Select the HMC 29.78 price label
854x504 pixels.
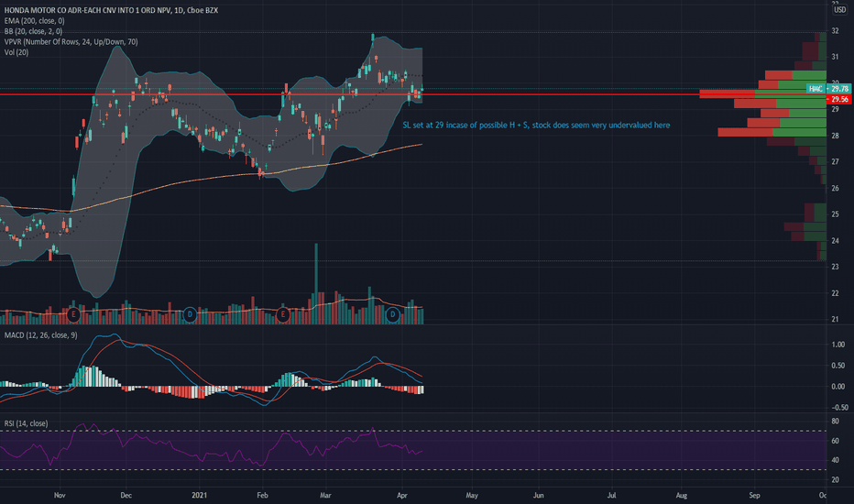click(828, 88)
